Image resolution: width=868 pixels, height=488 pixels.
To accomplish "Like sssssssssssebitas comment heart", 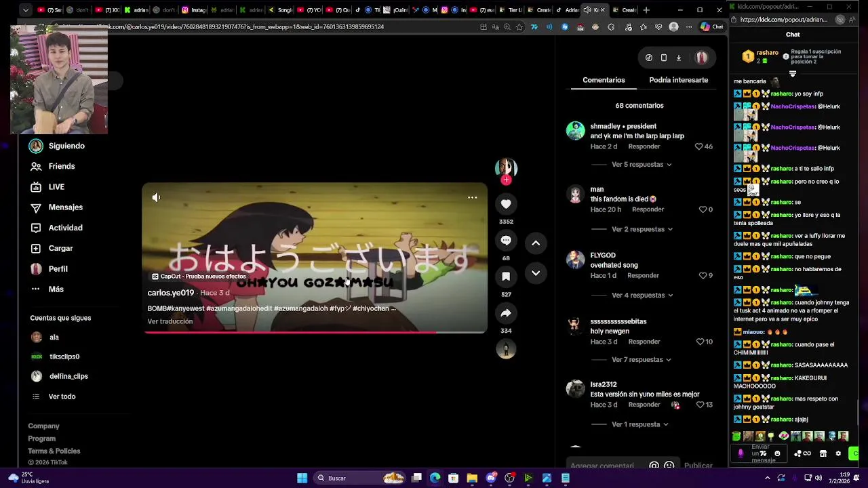I will (700, 342).
